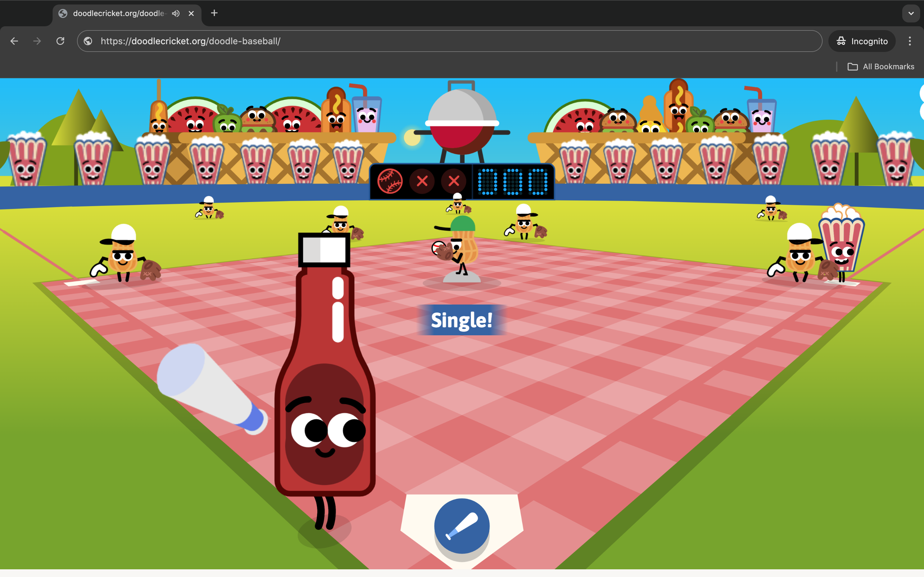Open a new browser tab
This screenshot has width=924, height=577.
point(214,13)
